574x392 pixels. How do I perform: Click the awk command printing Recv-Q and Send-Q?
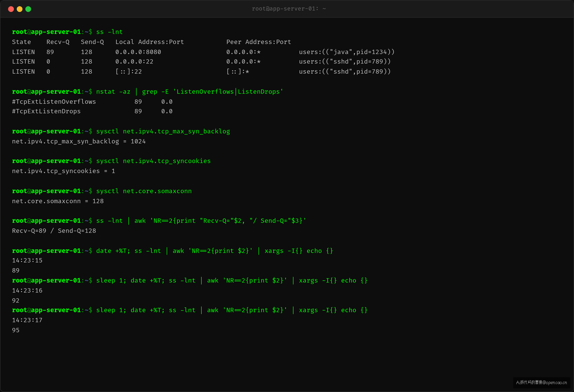point(201,221)
